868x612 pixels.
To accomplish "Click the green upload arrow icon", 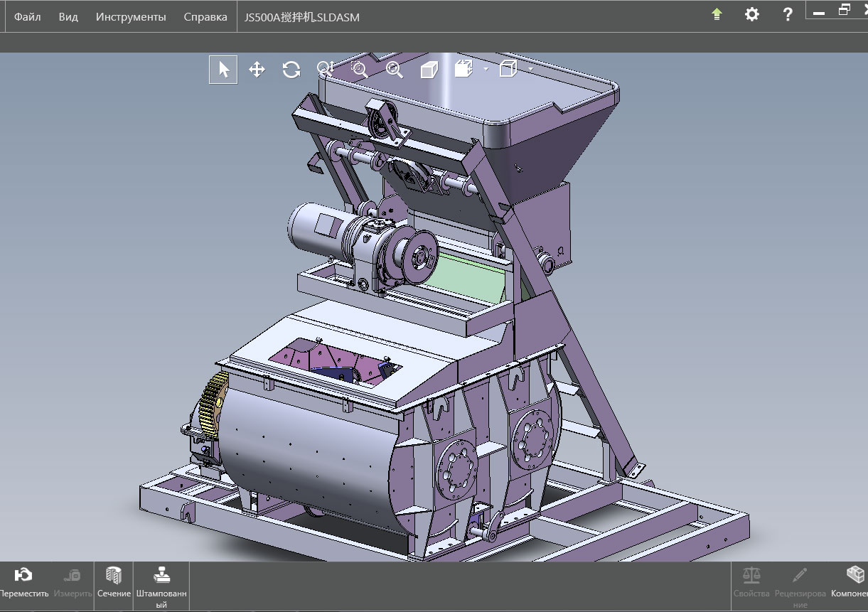I will tap(717, 14).
